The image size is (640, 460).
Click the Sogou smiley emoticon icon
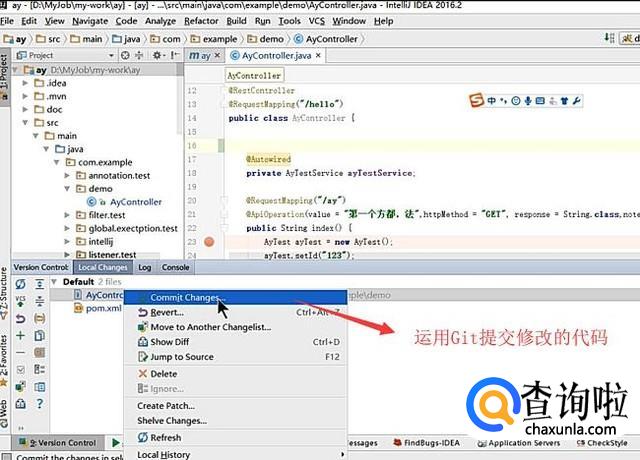[516, 100]
